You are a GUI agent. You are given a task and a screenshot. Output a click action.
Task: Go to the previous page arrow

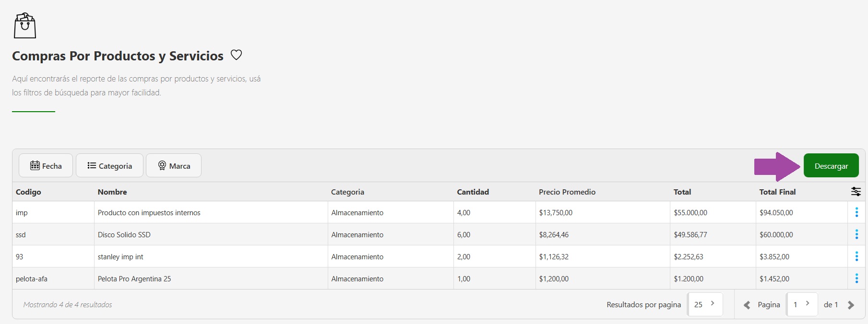[x=747, y=305]
